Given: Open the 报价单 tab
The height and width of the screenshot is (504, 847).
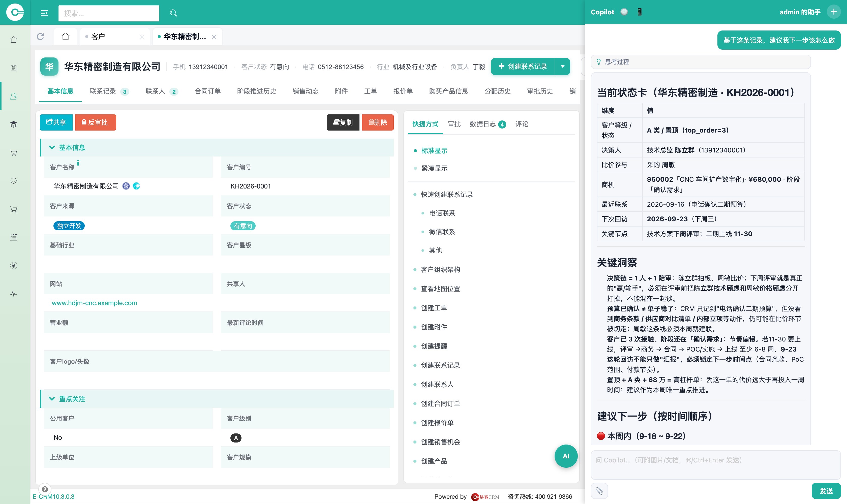Looking at the screenshot, I should pyautogui.click(x=403, y=91).
